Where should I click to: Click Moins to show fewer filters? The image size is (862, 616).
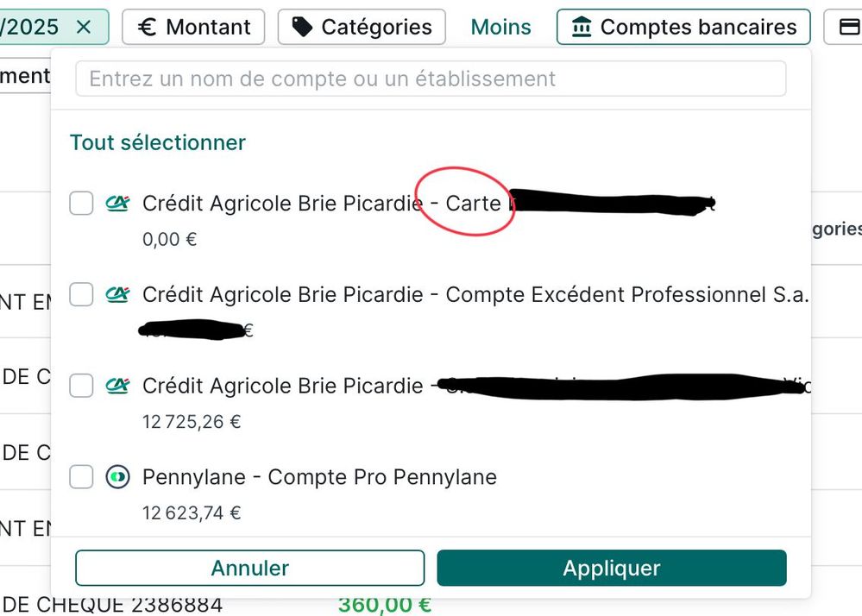500,27
